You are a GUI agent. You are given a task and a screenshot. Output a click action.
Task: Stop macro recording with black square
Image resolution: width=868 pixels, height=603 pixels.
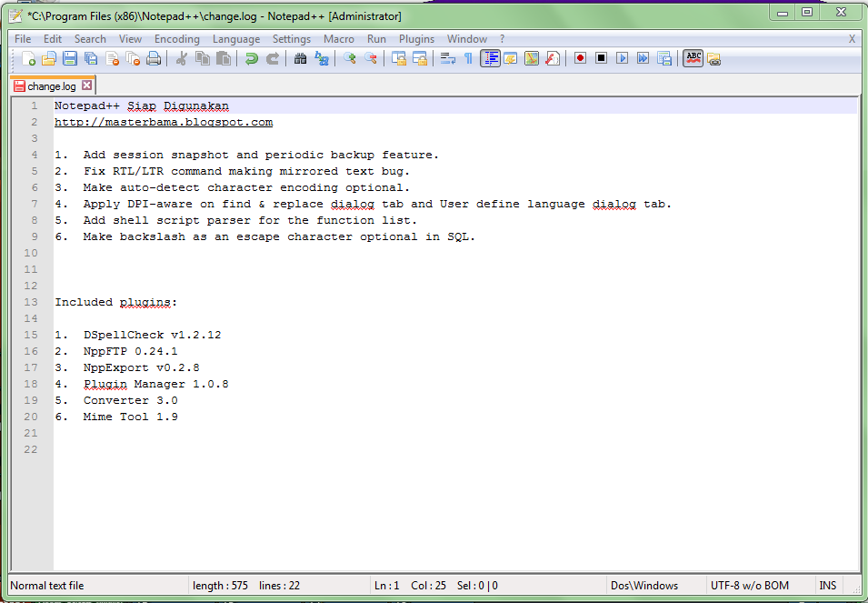click(601, 58)
